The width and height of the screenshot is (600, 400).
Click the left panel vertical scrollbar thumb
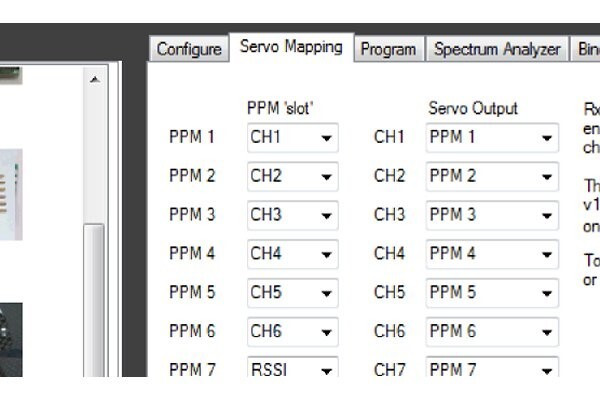94,300
